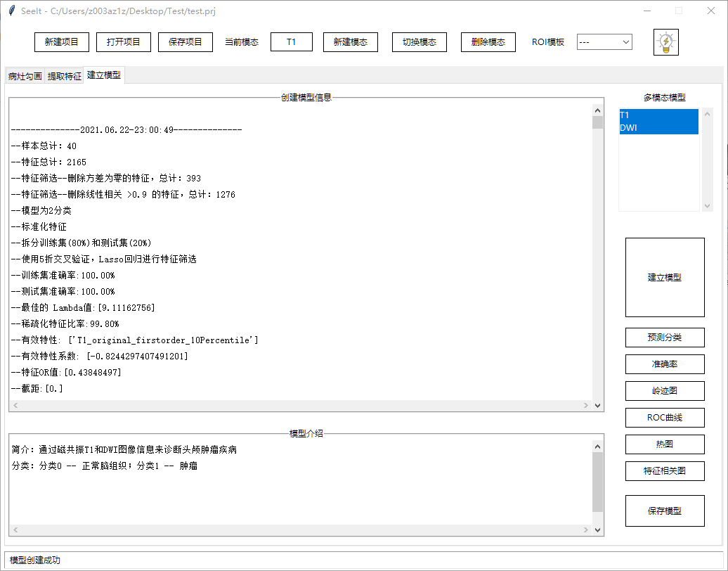Click the lightbulb hint icon
This screenshot has height=571, width=728.
[x=665, y=42]
